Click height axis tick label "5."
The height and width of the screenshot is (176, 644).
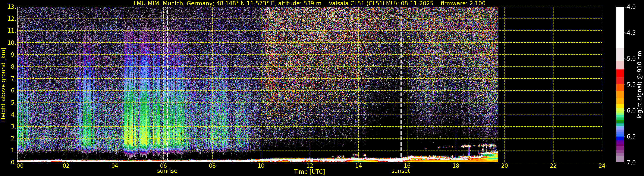(x=13, y=103)
